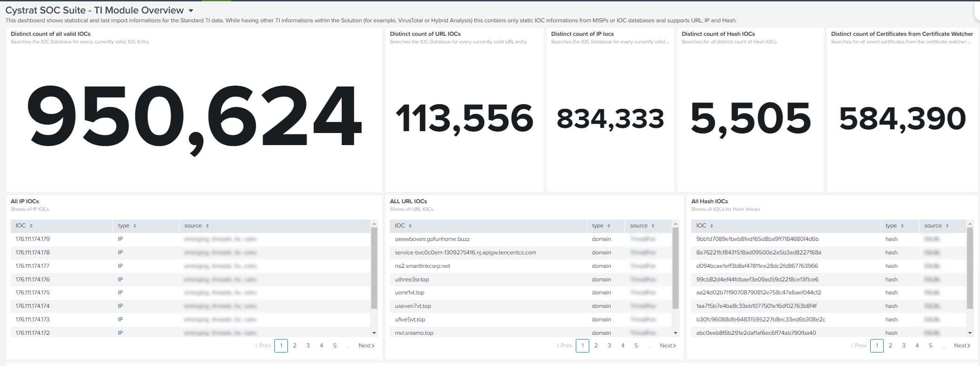Select hash IOC starting with d094bcae1eff
The width and height of the screenshot is (980, 366).
click(757, 266)
